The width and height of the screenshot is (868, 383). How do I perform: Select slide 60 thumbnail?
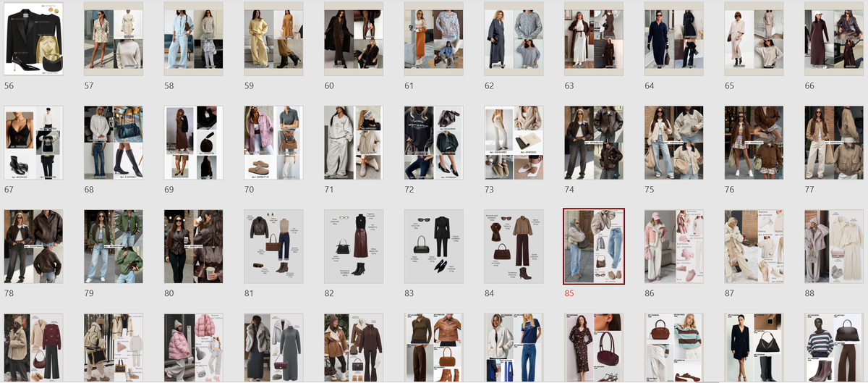354,39
